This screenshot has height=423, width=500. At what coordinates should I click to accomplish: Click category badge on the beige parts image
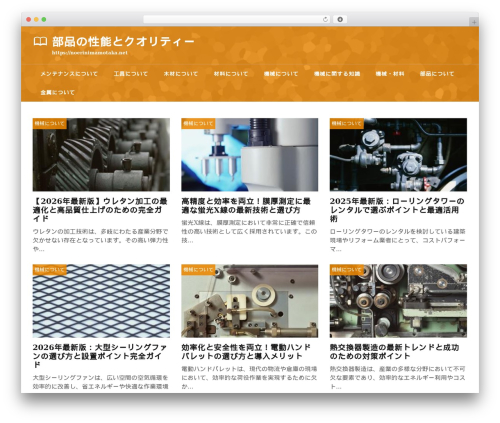[x=198, y=270]
